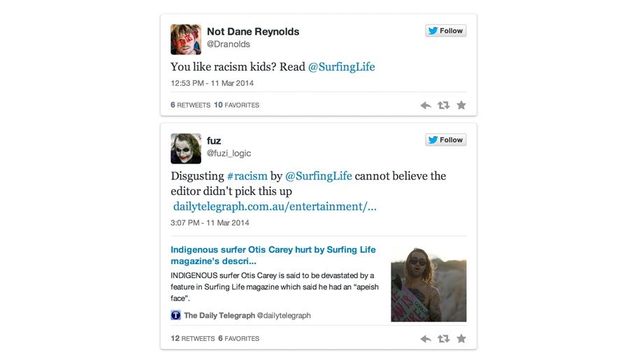Open Not Dane Reynolds profile picture
629x364 pixels.
186,39
